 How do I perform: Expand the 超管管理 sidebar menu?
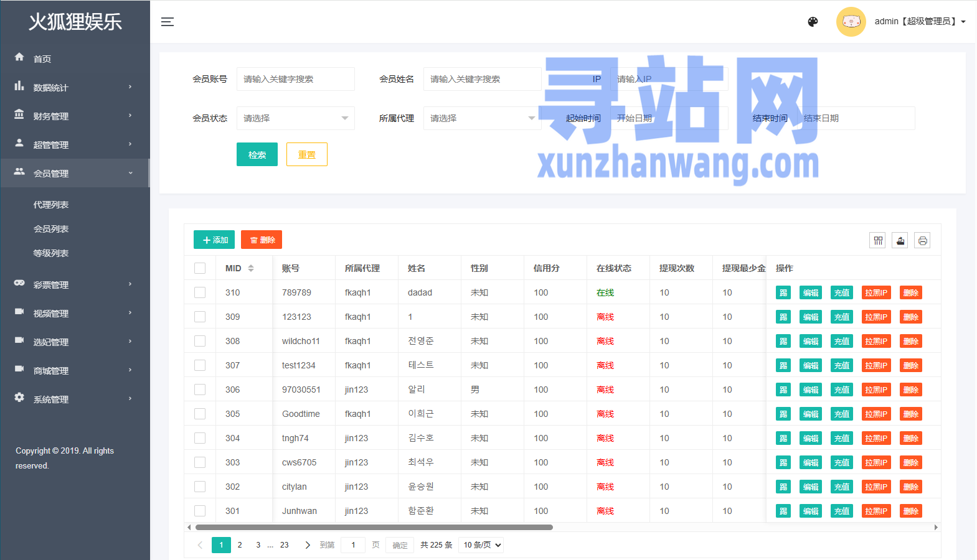tap(75, 144)
